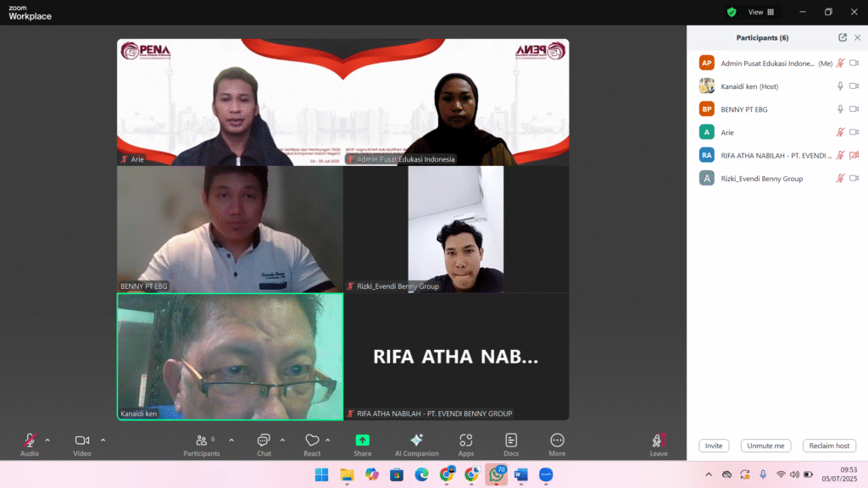Close the Participants panel
This screenshot has height=488, width=868.
coord(858,37)
